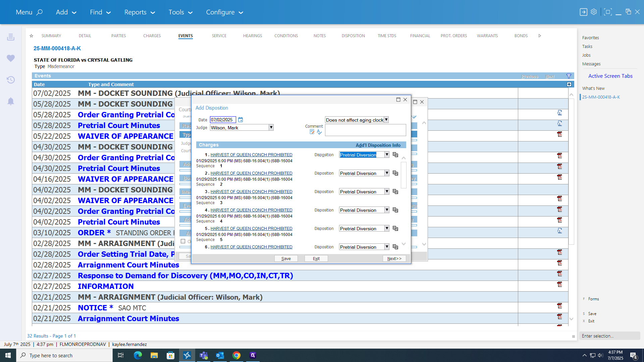The height and width of the screenshot is (362, 644).
Task: Click the Next>> button
Action: point(394,258)
